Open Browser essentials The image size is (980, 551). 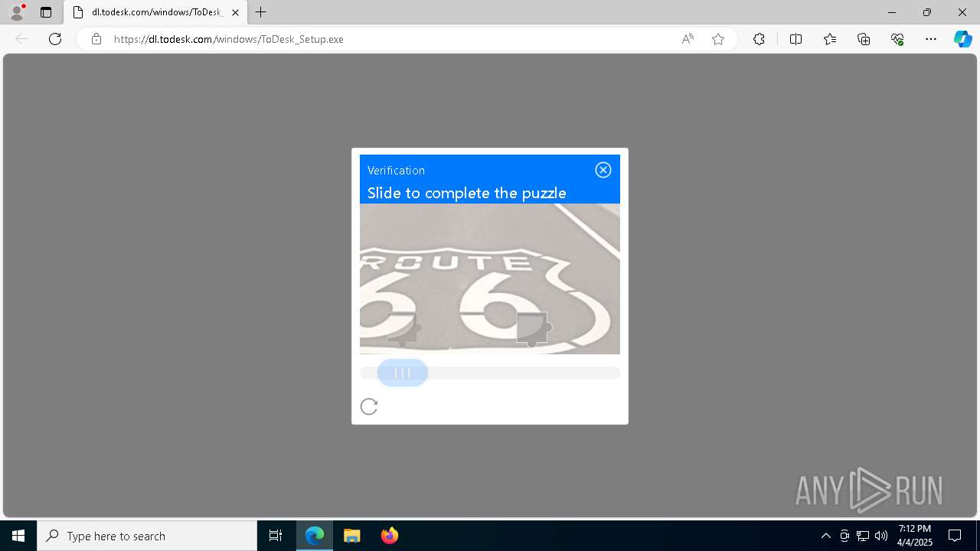coord(897,39)
